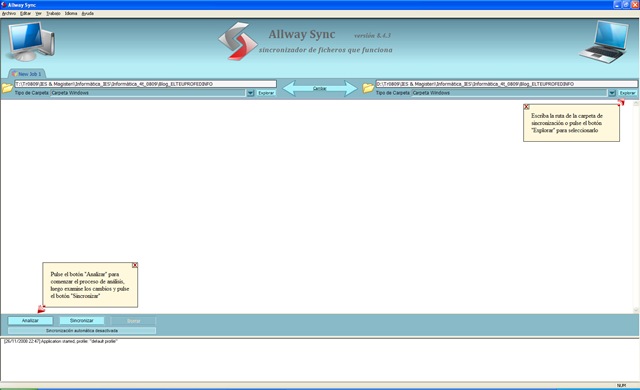Close the Explorar hint tooltip
The width and height of the screenshot is (640, 390).
[x=527, y=107]
